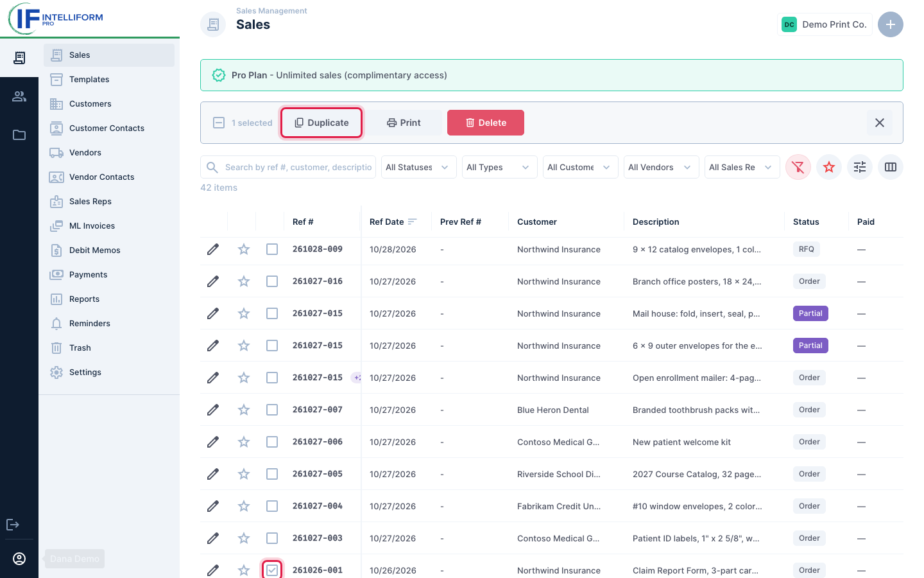
Task: Select row checkbox for 261027-006
Action: [272, 442]
